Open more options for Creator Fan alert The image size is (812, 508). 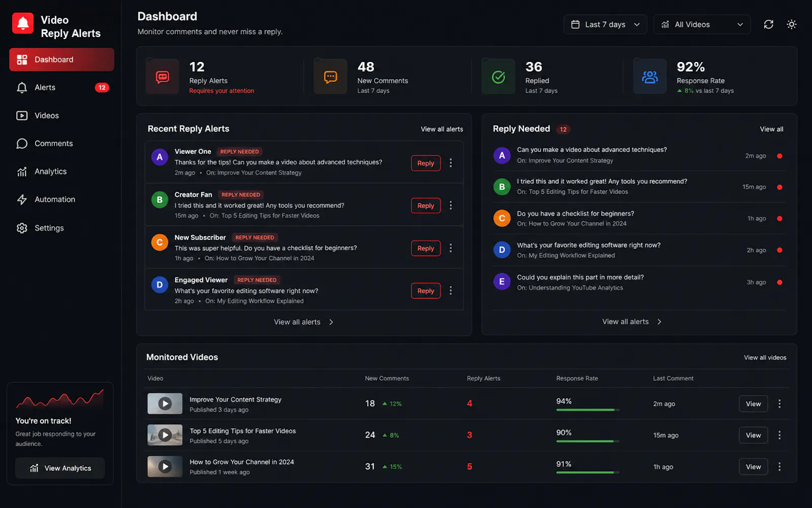451,206
